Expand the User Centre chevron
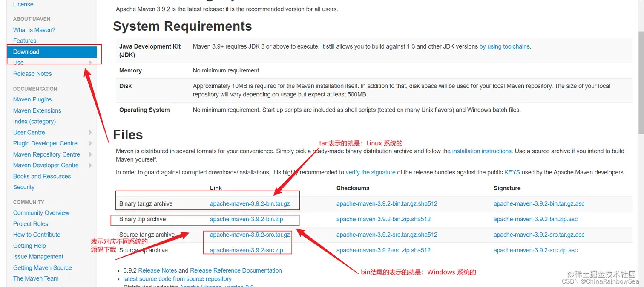Screen dimensions: 644x287 pos(90,133)
